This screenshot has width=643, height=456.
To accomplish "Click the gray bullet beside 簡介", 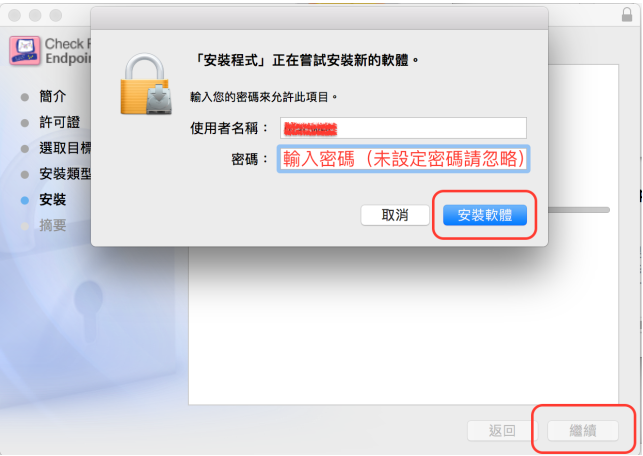I will [x=25, y=97].
